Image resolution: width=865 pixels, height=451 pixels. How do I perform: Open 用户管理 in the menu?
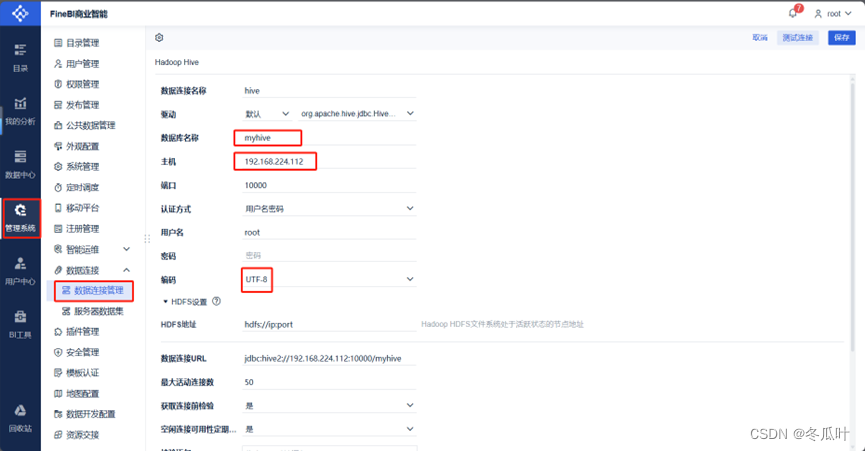coord(77,64)
